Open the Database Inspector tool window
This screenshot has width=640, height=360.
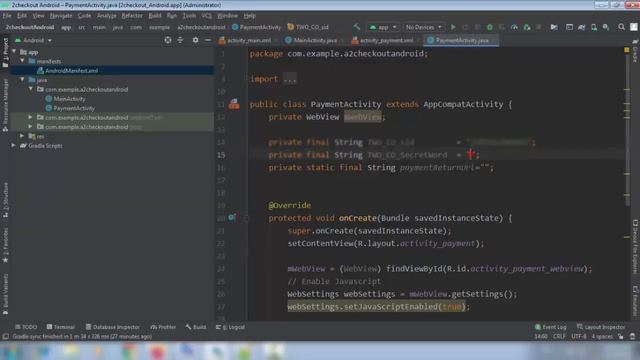(x=113, y=327)
